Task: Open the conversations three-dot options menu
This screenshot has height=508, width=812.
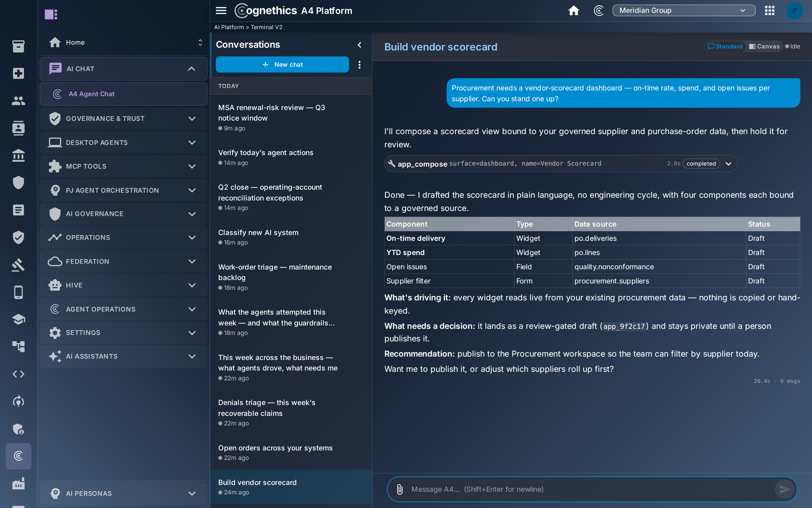Action: tap(359, 64)
